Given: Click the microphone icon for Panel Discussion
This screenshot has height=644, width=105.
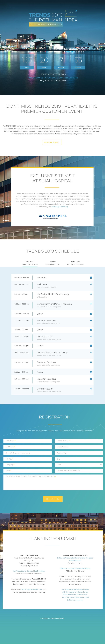Looking at the screenshot, I should [x=91, y=304].
